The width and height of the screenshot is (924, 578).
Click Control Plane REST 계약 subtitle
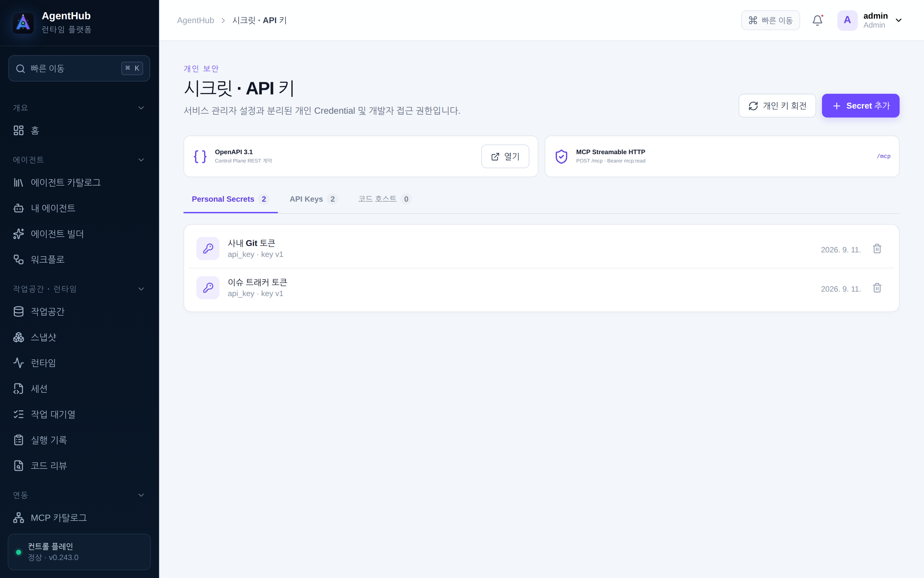click(x=243, y=161)
